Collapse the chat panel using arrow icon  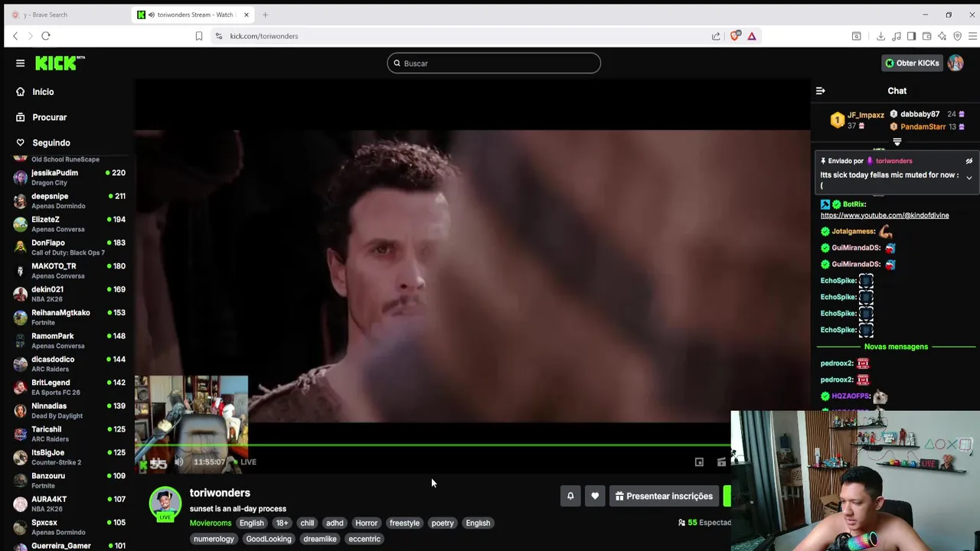820,91
